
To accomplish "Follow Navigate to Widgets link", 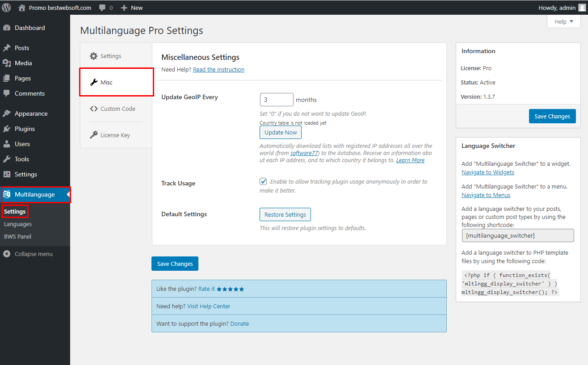I will 488,172.
